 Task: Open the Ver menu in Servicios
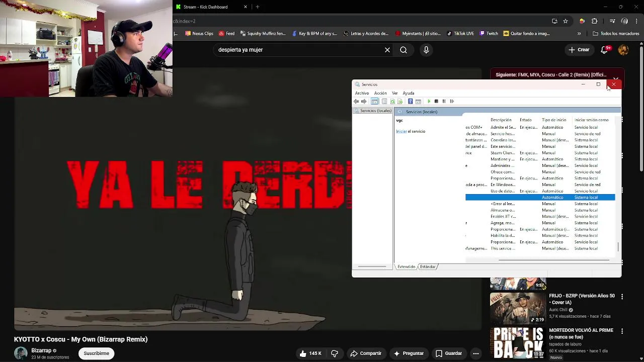394,93
